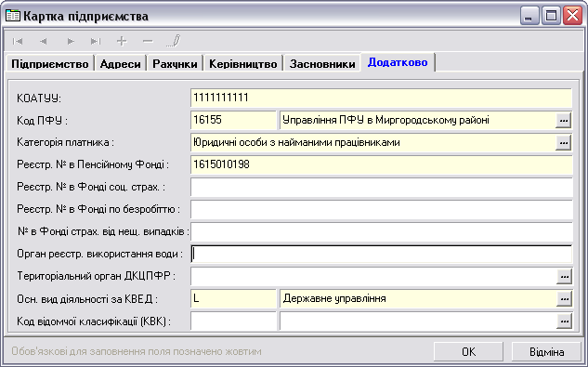
Task: Click the Реєстр. № в Фонді соц. страх. field
Action: tap(381, 188)
